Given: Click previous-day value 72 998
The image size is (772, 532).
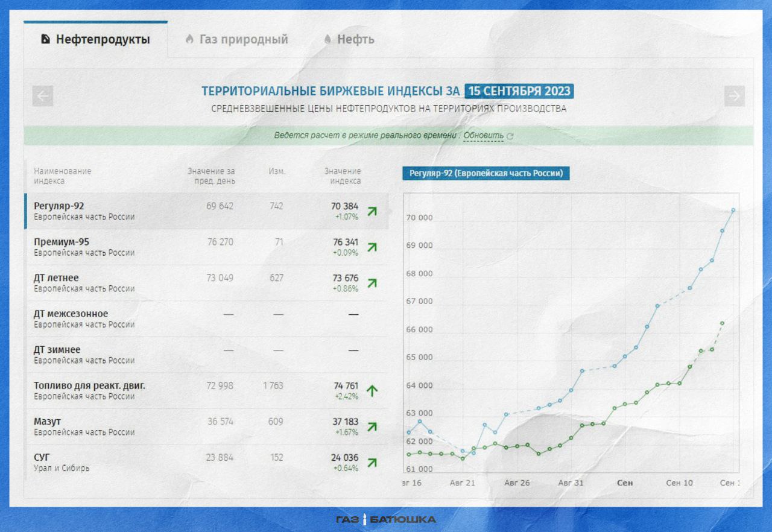Looking at the screenshot, I should click(x=220, y=385).
